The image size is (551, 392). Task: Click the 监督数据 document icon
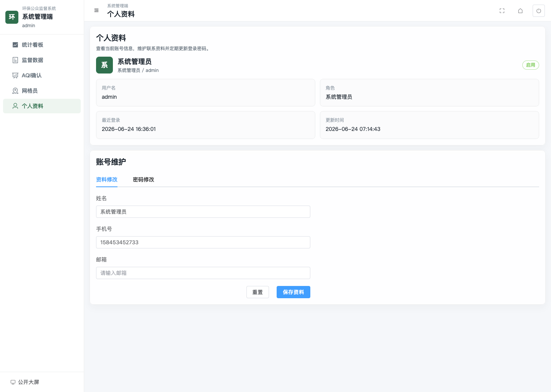tap(15, 60)
